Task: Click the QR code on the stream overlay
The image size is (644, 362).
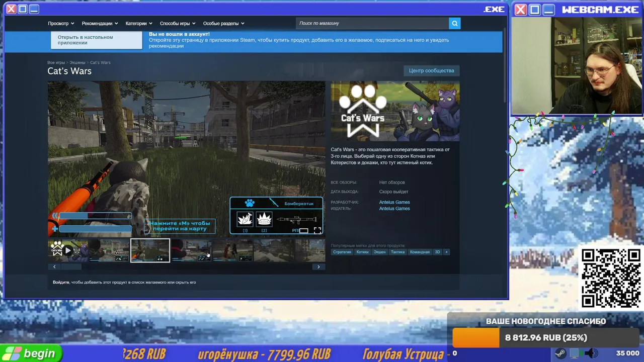Action: (611, 278)
